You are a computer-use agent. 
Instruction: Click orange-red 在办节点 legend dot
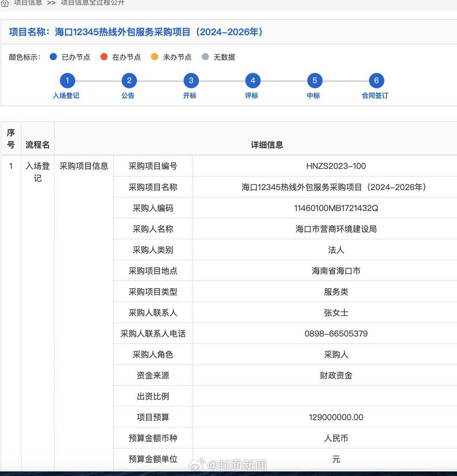[104, 57]
